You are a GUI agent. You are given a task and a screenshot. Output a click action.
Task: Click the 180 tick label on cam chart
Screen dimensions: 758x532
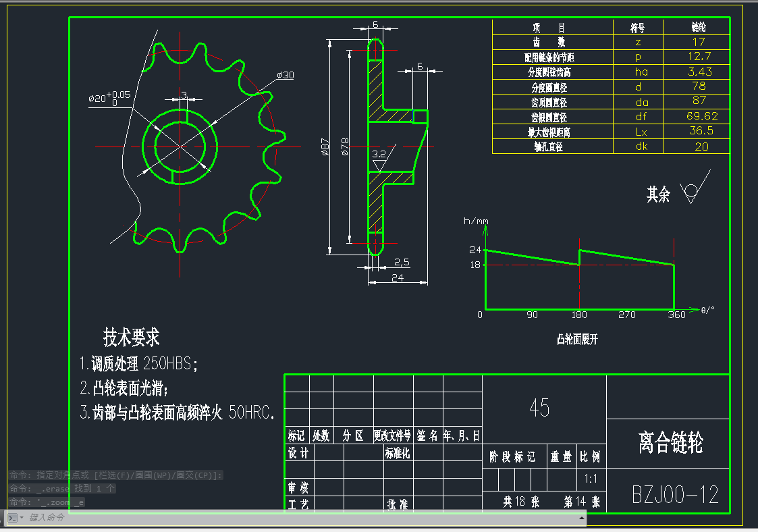pos(579,315)
